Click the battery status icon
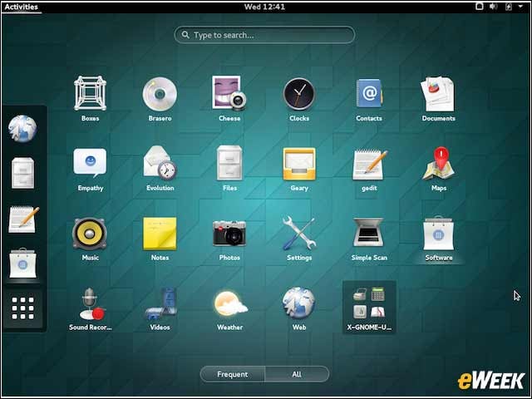This screenshot has height=399, width=532. 509,6
